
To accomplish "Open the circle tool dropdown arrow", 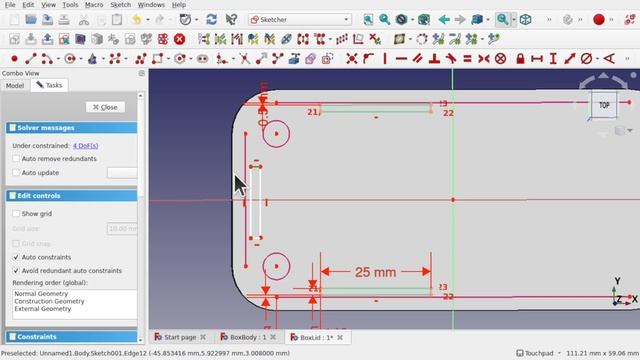I will tap(81, 59).
